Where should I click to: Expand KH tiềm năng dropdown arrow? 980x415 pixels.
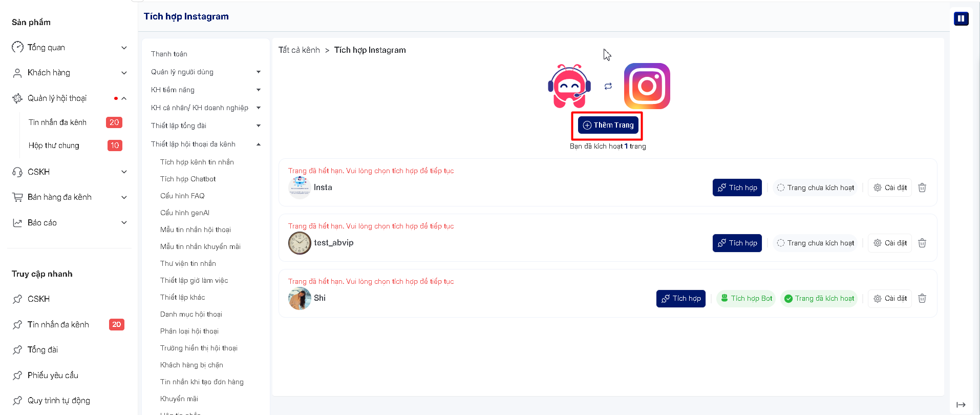tap(259, 90)
